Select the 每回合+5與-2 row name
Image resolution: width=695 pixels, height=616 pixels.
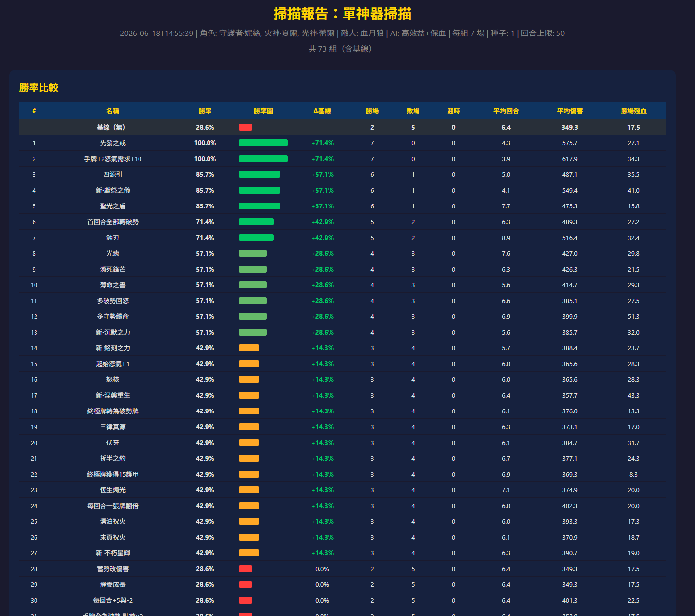coord(113,600)
